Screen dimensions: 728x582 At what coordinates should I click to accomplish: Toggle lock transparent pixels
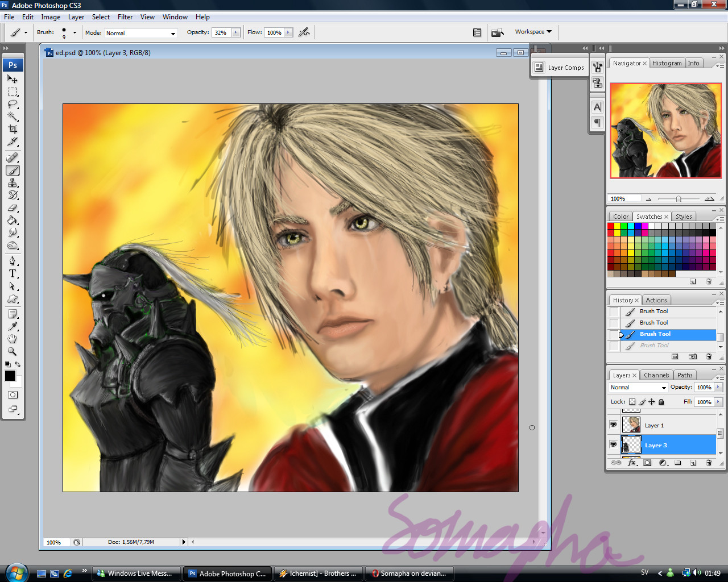pos(632,402)
